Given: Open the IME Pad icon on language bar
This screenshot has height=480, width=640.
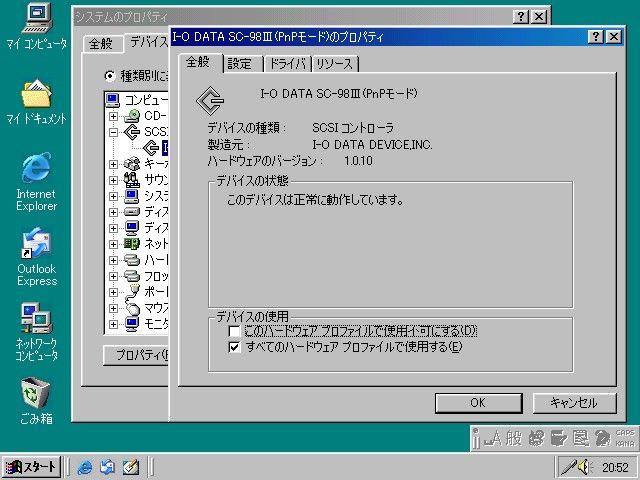Looking at the screenshot, I should (x=537, y=439).
